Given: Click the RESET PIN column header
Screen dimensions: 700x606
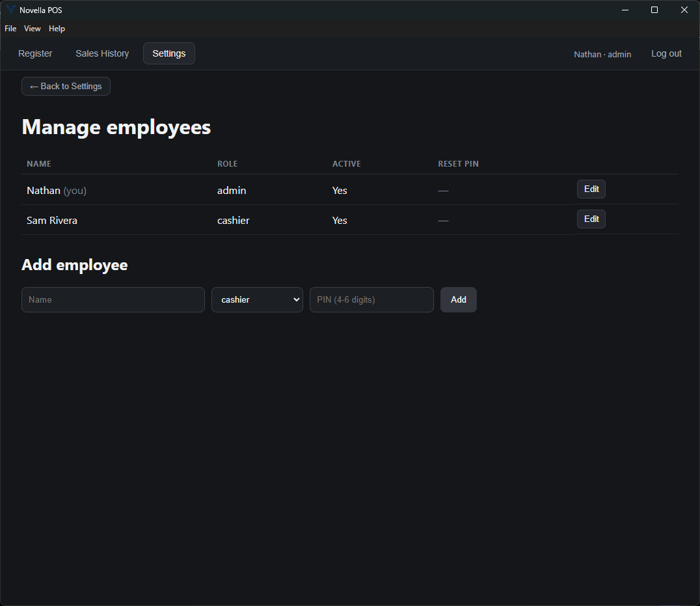Looking at the screenshot, I should point(458,164).
